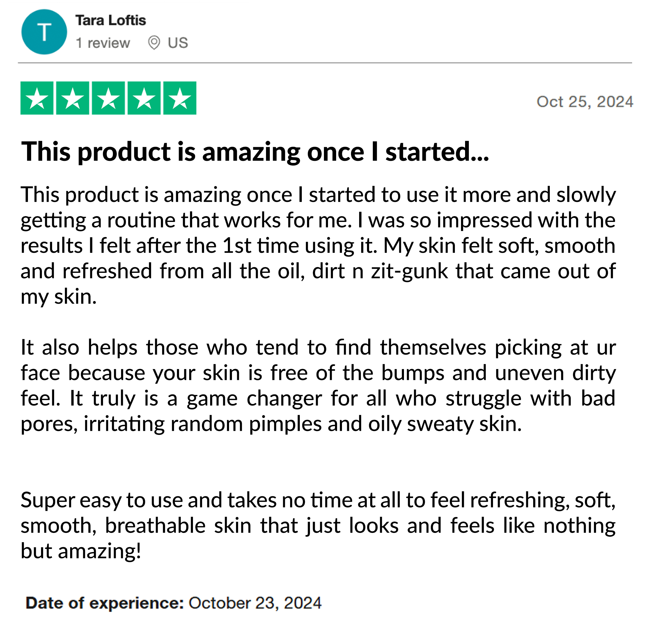Click the phrase 'my skin.' ending paragraph one

[x=59, y=297]
